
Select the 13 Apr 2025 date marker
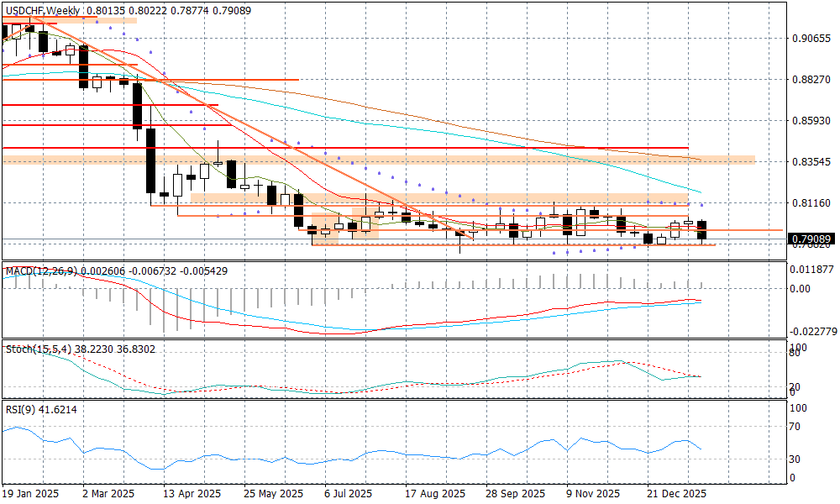click(x=192, y=494)
